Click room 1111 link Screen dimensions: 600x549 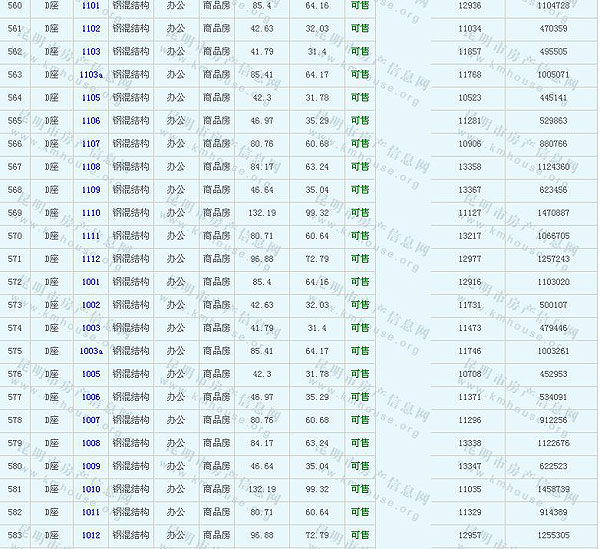coord(91,236)
